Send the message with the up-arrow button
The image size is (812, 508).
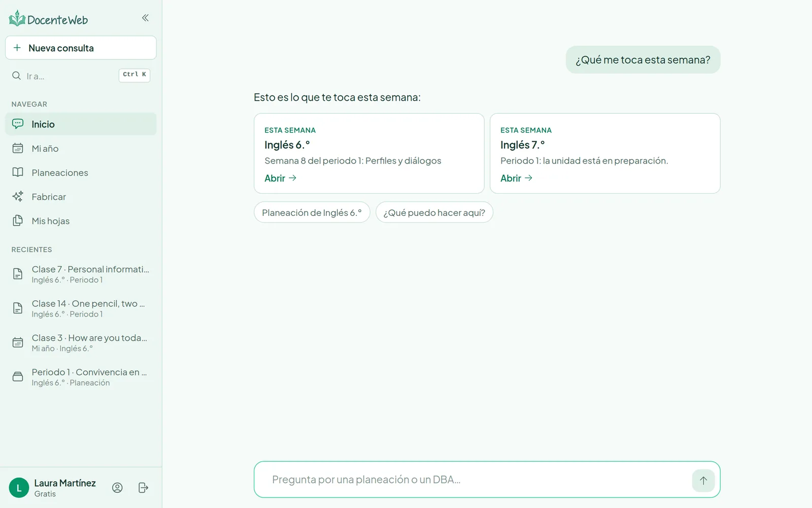(x=703, y=481)
